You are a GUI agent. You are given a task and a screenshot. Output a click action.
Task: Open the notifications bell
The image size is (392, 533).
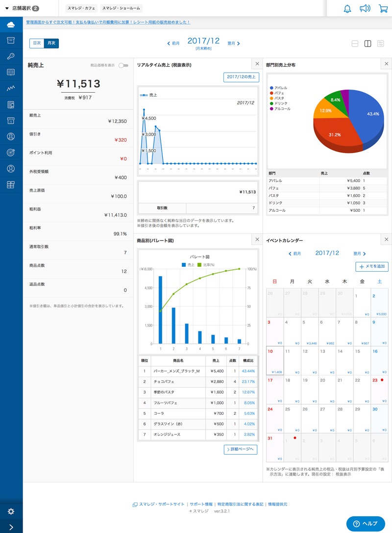coord(347,8)
